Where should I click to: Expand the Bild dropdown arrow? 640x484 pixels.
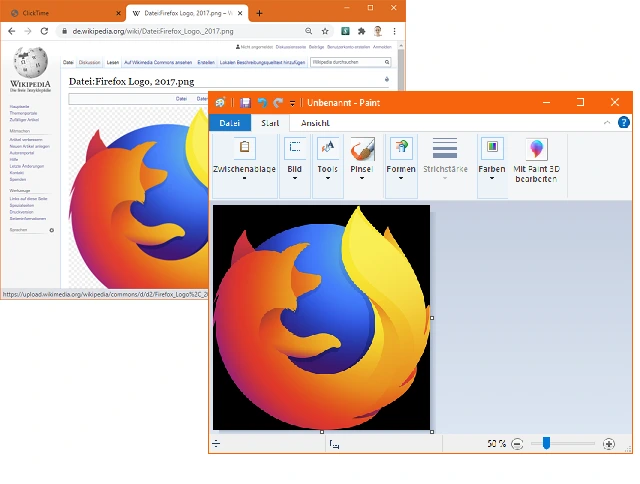click(x=295, y=178)
